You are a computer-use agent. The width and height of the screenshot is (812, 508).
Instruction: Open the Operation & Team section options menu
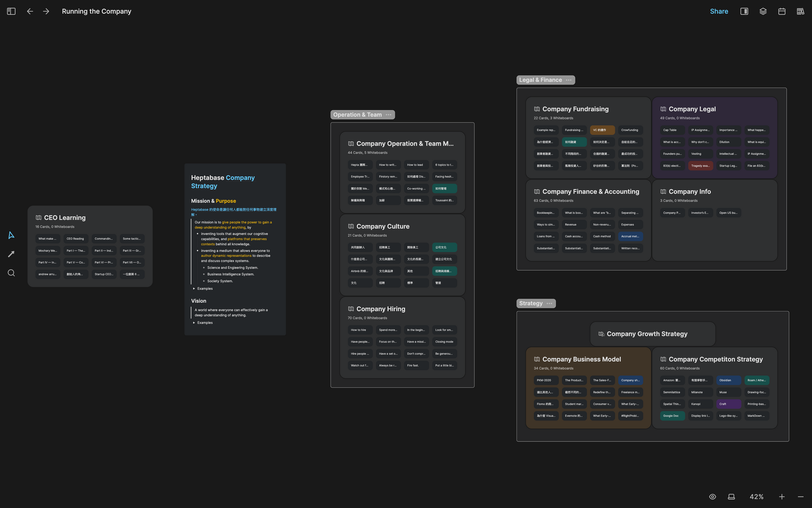(x=389, y=115)
